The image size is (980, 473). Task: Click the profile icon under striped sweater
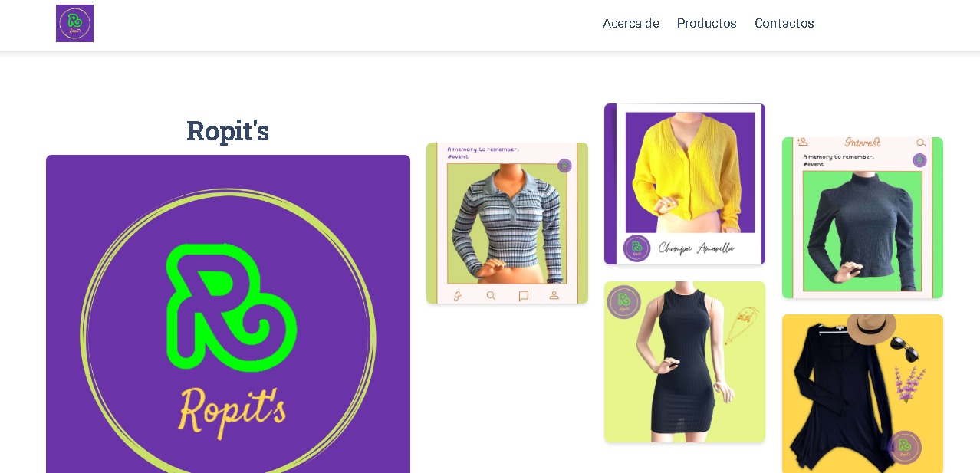click(554, 295)
